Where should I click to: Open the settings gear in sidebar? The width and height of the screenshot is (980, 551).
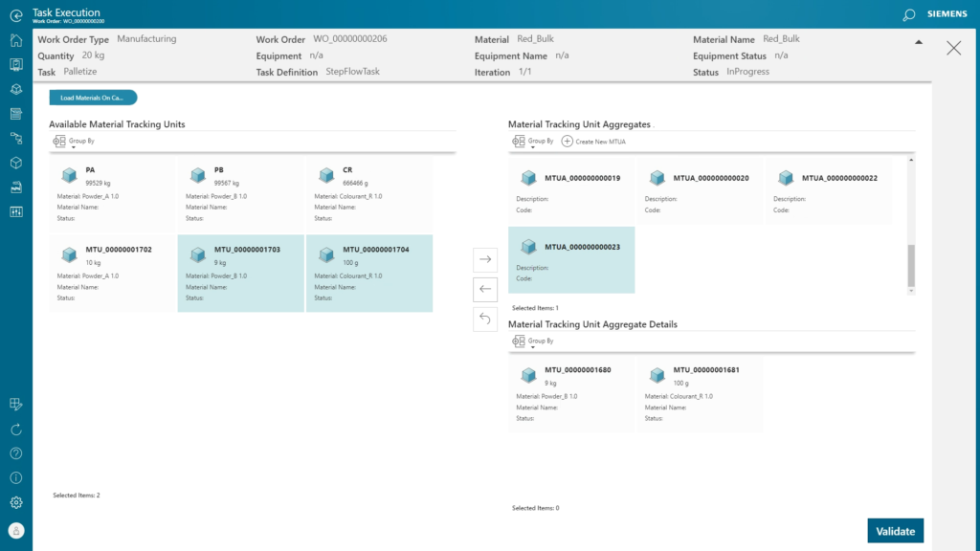click(x=16, y=502)
